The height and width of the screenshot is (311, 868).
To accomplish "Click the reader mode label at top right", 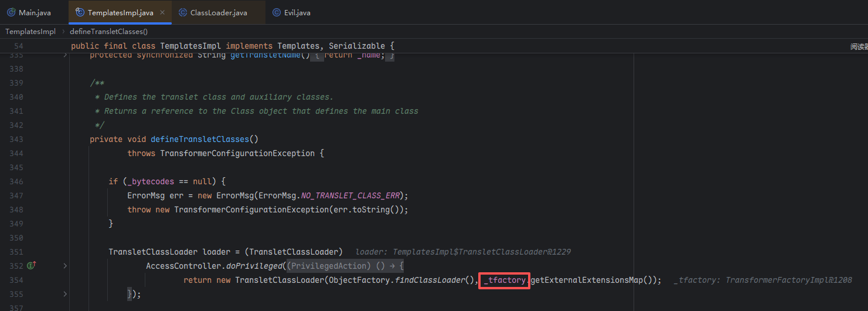I will click(859, 46).
